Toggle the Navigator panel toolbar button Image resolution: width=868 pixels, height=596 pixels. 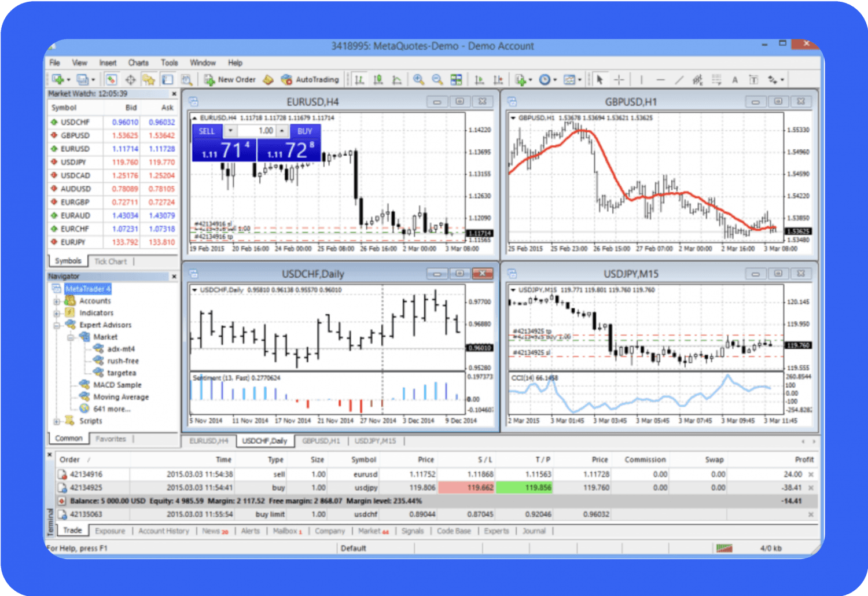(x=149, y=79)
